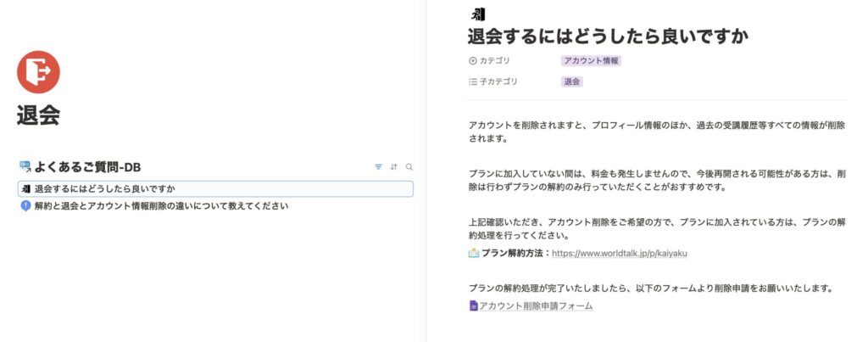Open 解約と退会とアカウント情報削除の違い entry
The image size is (868, 342).
pos(161,205)
